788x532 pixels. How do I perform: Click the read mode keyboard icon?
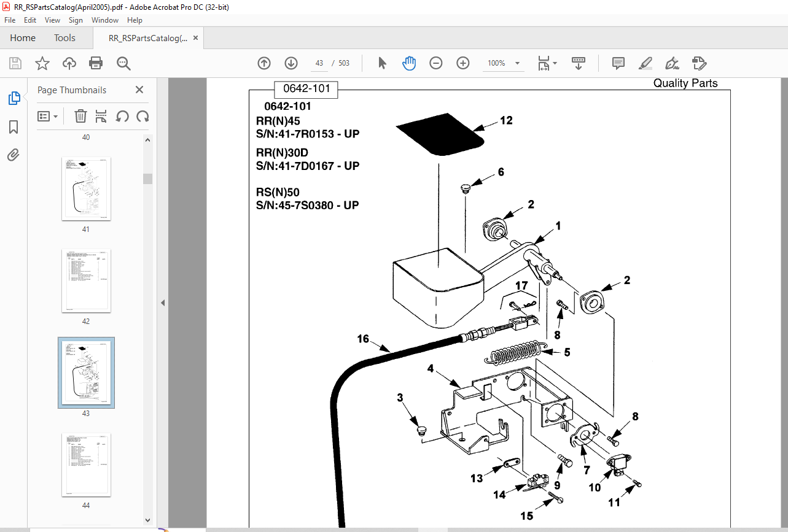point(579,63)
